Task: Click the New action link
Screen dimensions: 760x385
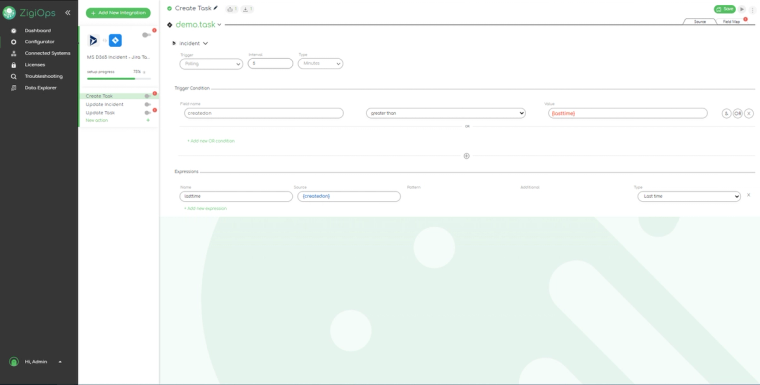Action: [x=97, y=120]
